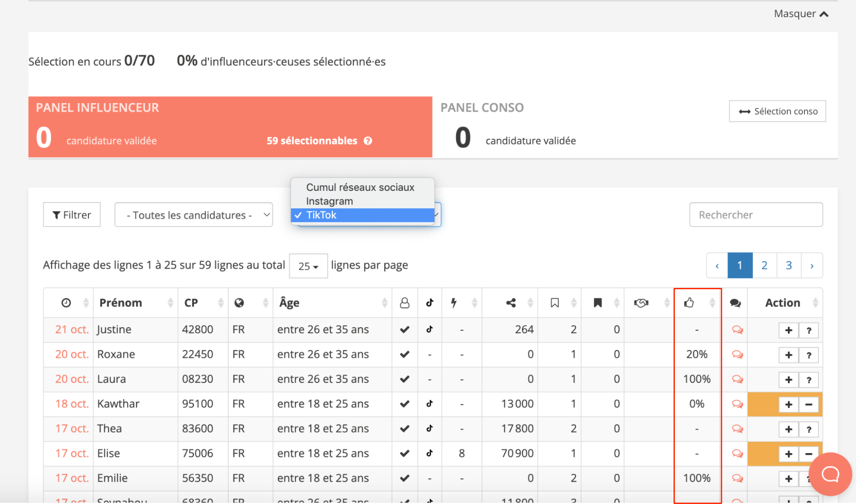Viewport: 856px width, 504px height.
Task: Open Justine's comment bubble icon
Action: click(x=737, y=330)
